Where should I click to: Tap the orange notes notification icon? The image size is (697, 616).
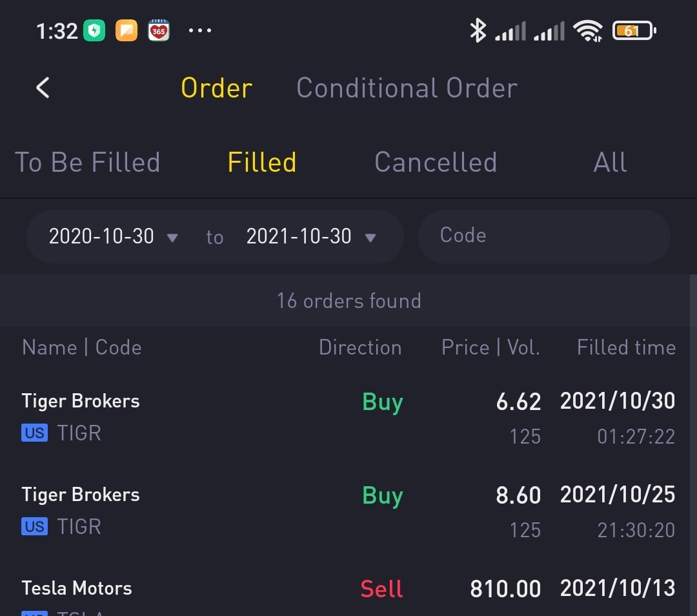[126, 31]
